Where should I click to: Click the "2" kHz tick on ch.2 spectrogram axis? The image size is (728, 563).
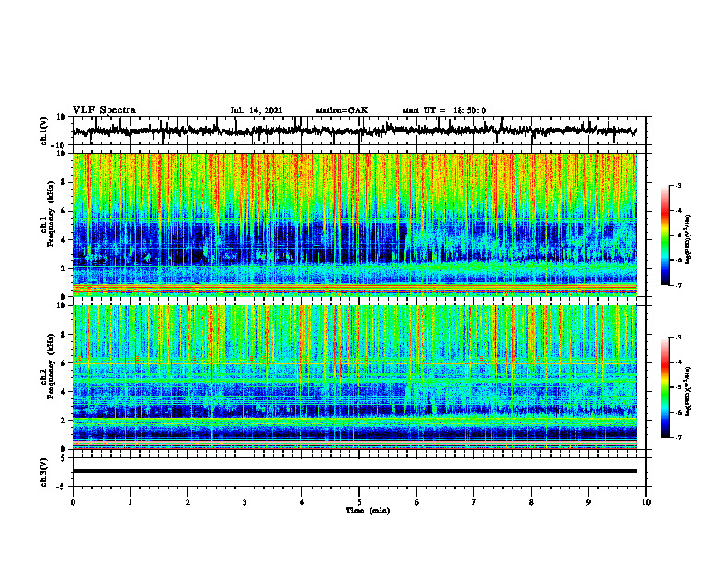[x=63, y=420]
